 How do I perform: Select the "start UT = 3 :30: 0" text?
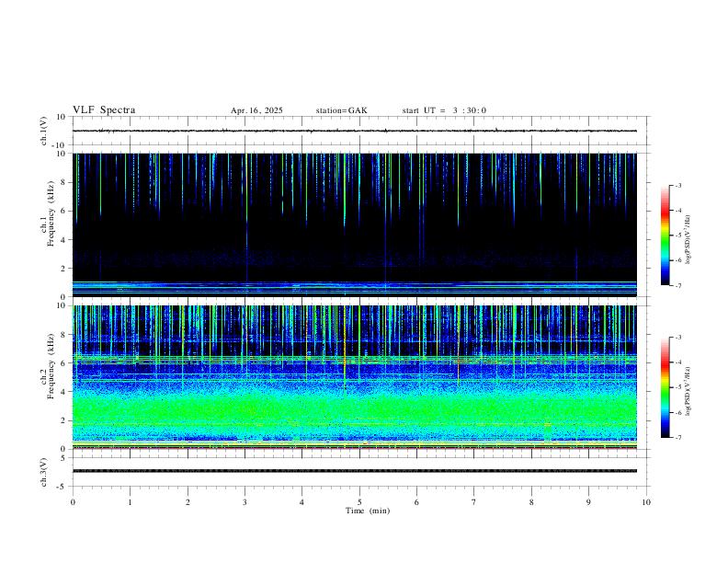click(444, 110)
